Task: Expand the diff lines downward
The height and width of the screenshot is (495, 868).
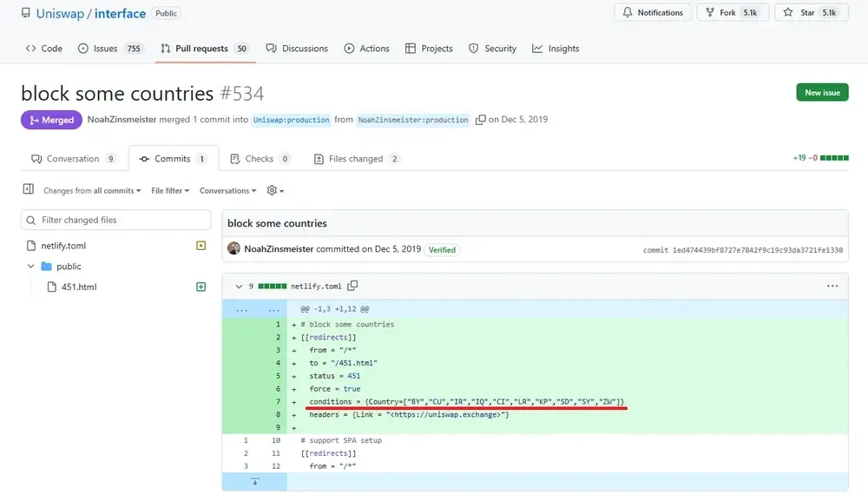Action: click(254, 481)
